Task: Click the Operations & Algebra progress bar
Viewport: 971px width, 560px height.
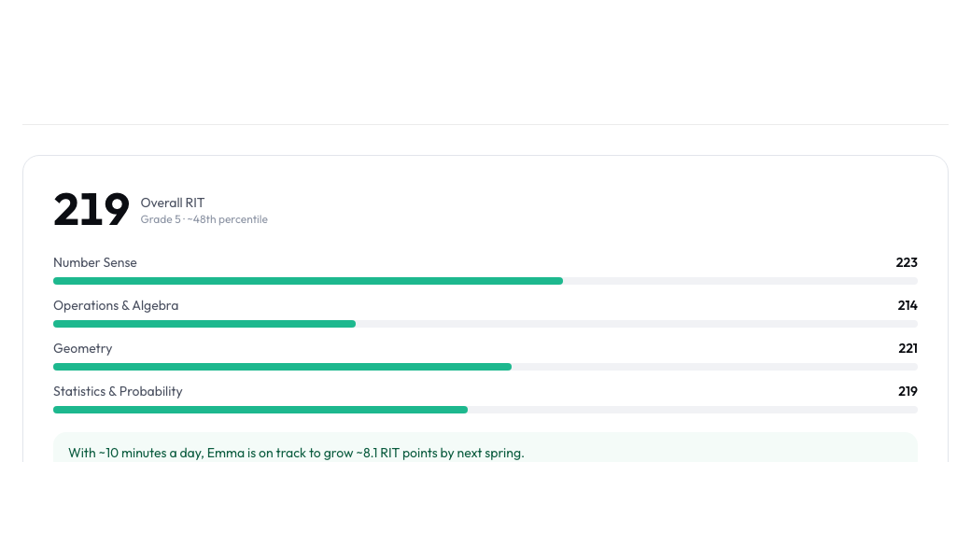Action: [485, 324]
